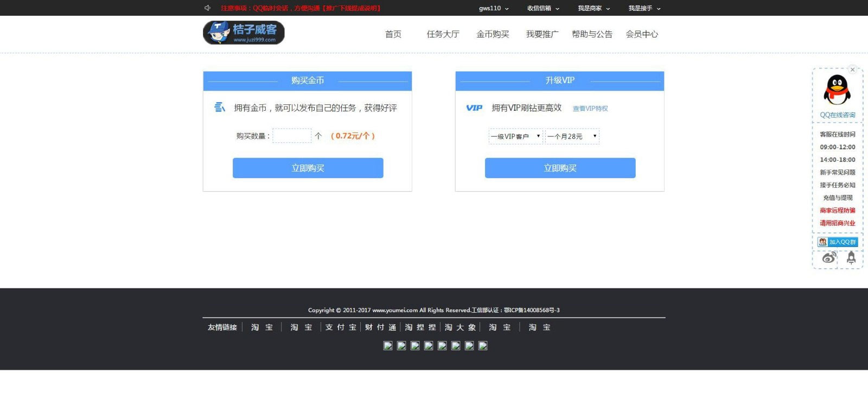Click 立即购买 under 购买金币
Viewport: 868px width, 417px height.
(308, 168)
